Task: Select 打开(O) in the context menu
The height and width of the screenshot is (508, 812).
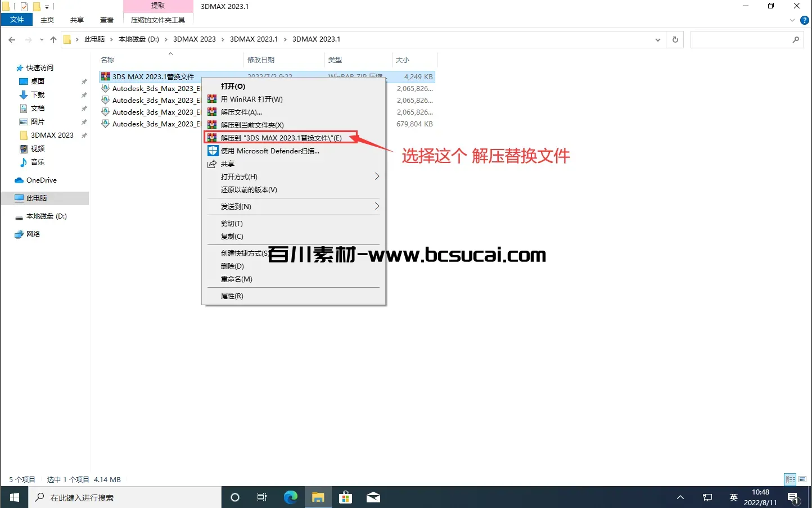Action: coord(294,87)
